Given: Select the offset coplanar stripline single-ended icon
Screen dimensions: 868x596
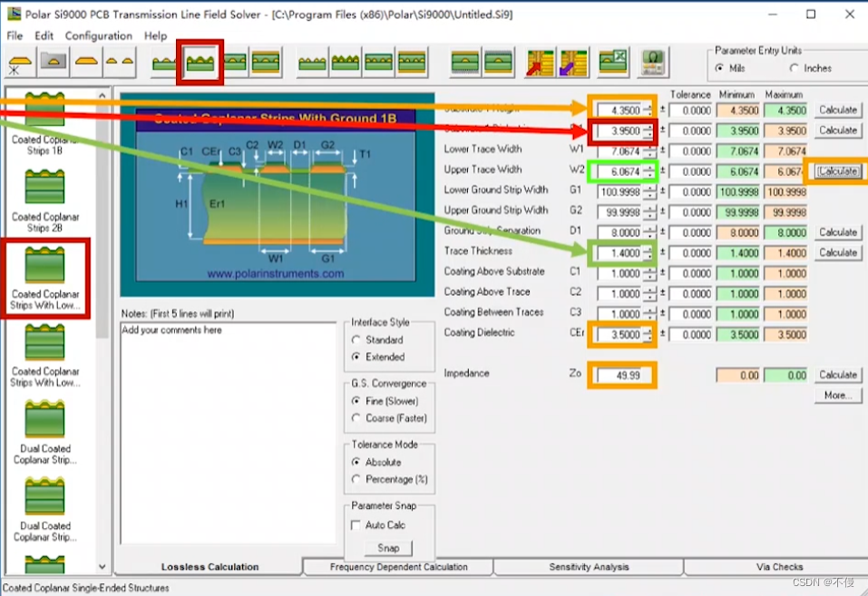Looking at the screenshot, I should coord(266,62).
